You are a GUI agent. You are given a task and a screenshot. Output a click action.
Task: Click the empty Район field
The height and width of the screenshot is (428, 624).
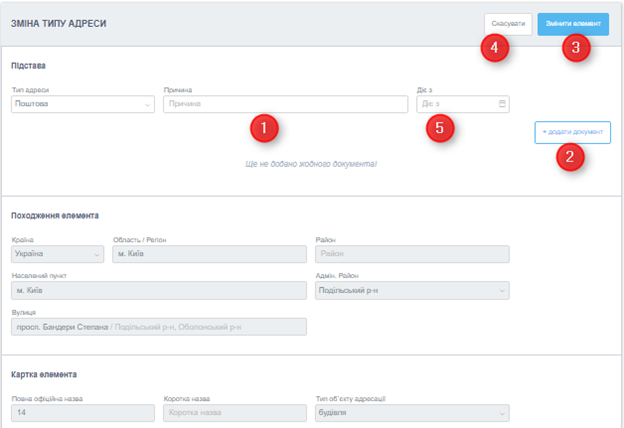[x=411, y=254]
